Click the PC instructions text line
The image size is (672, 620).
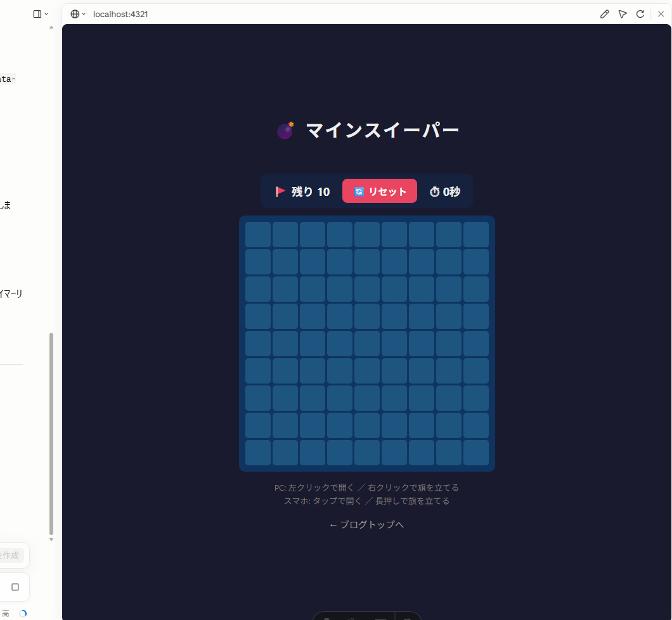click(366, 488)
